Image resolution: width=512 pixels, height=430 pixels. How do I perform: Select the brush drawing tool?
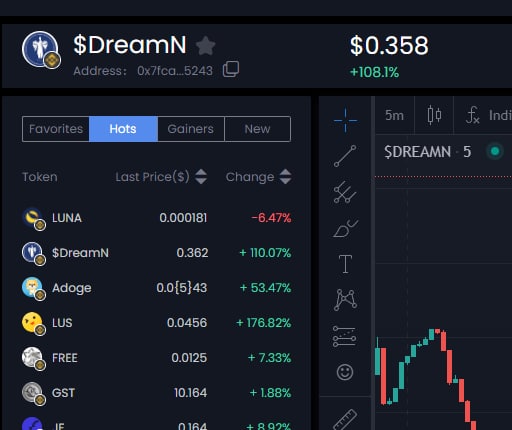tap(345, 228)
